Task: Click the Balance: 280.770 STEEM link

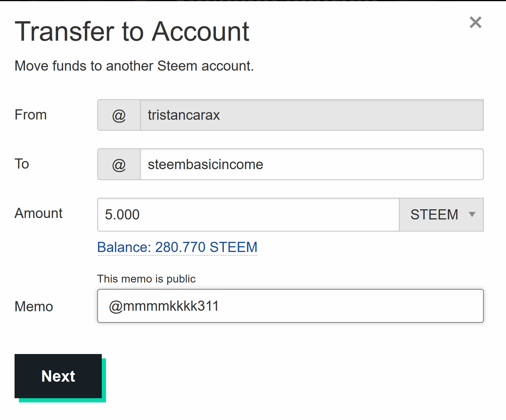Action: pyautogui.click(x=177, y=247)
